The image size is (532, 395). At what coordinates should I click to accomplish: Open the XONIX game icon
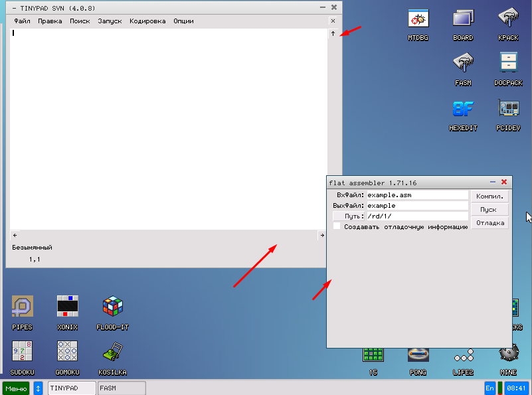click(x=67, y=308)
